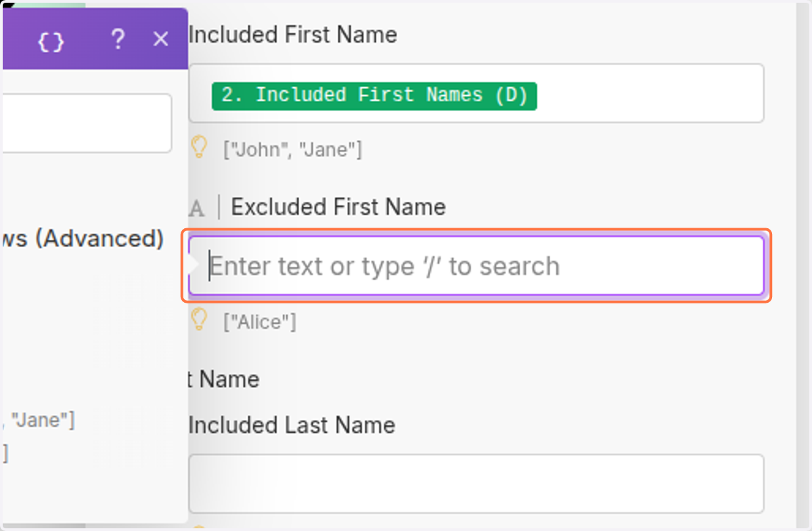Screen dimensions: 812x531
Task: Toggle the A map icon before Excluded First Name
Action: (x=197, y=207)
